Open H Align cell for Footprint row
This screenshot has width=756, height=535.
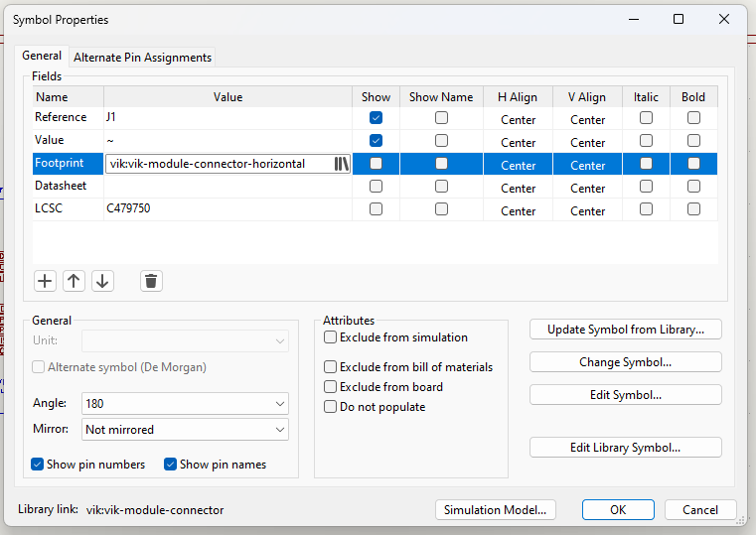point(518,165)
